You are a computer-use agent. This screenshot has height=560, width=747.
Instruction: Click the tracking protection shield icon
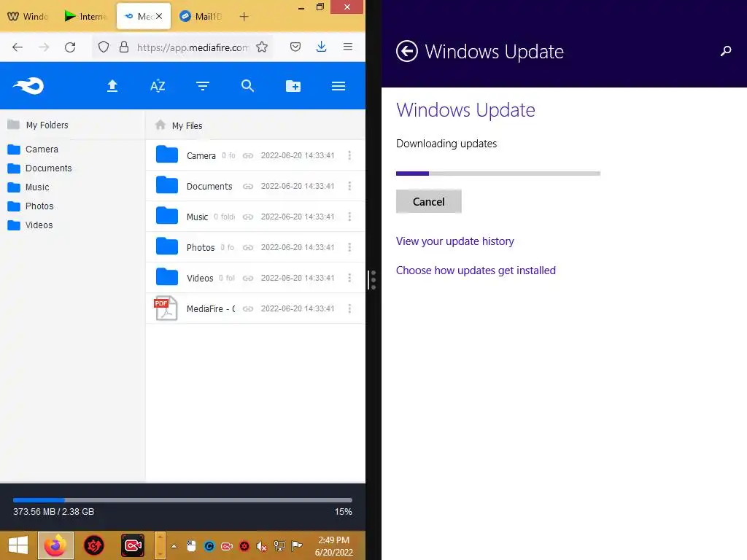coord(104,47)
